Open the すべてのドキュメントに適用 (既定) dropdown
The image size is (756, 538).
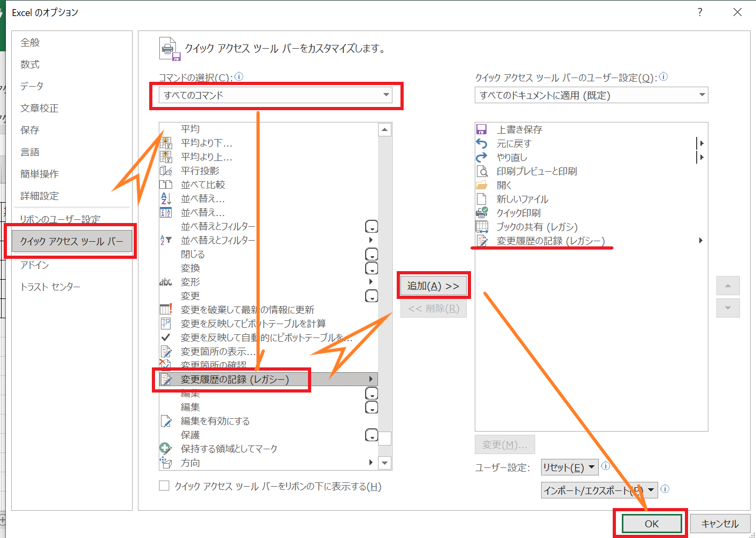591,95
